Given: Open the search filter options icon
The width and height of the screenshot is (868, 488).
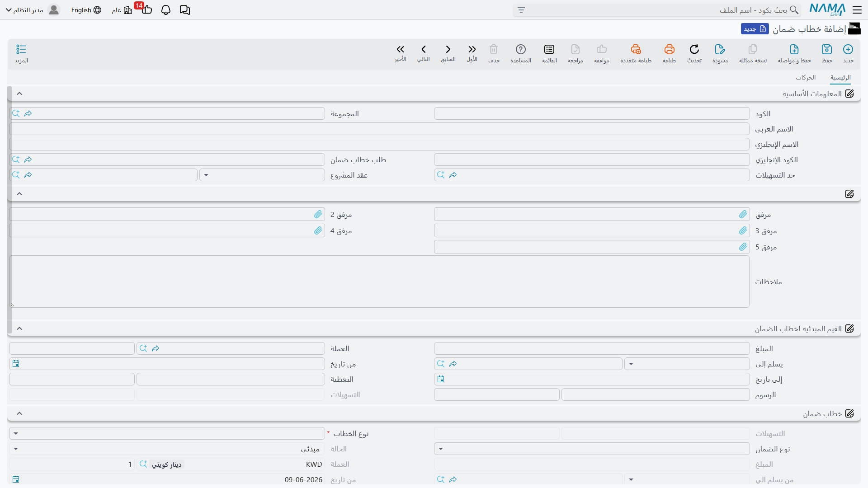Looking at the screenshot, I should click(521, 10).
